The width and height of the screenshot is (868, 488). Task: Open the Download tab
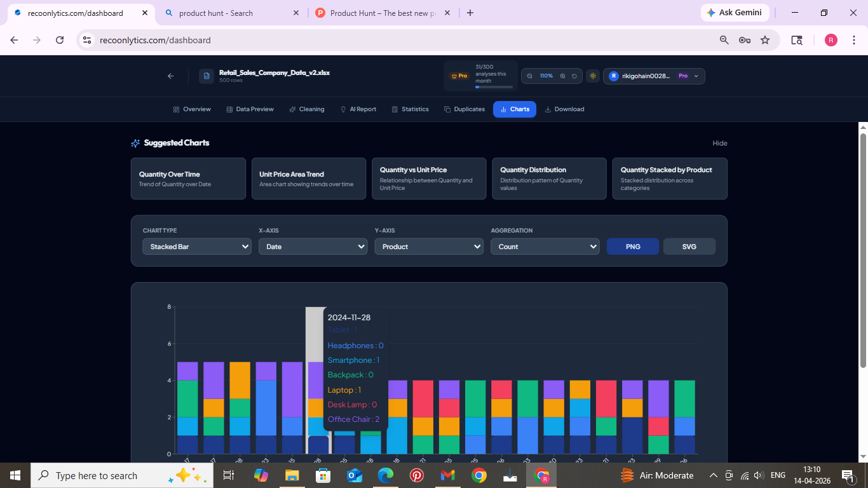coord(564,109)
